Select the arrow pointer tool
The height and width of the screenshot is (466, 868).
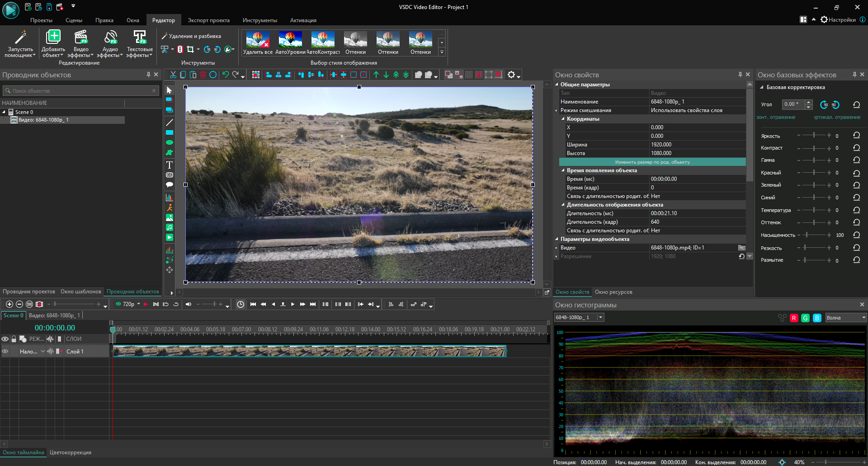(170, 90)
